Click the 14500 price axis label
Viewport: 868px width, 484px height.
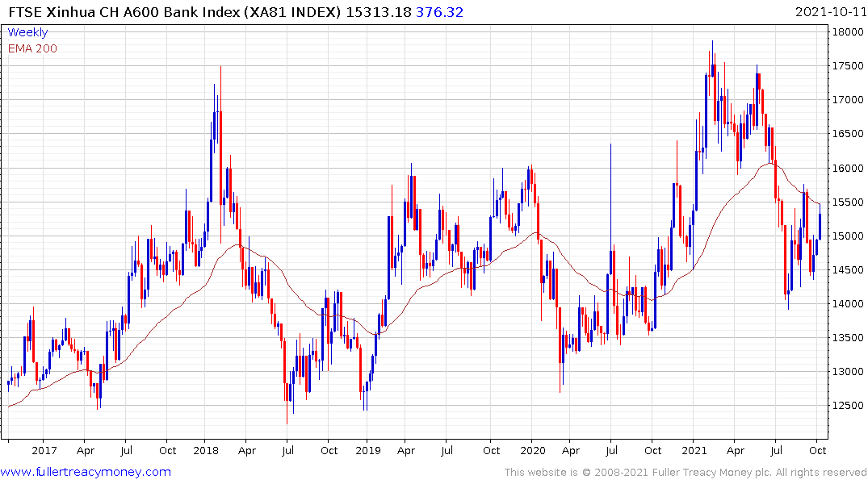point(848,270)
